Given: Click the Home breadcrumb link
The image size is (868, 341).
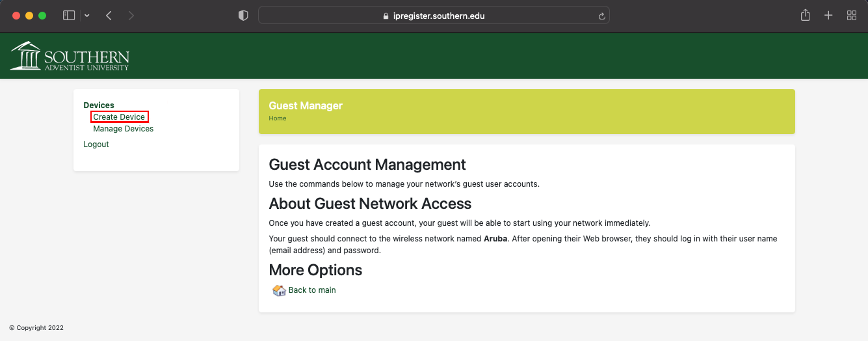Looking at the screenshot, I should click(278, 118).
